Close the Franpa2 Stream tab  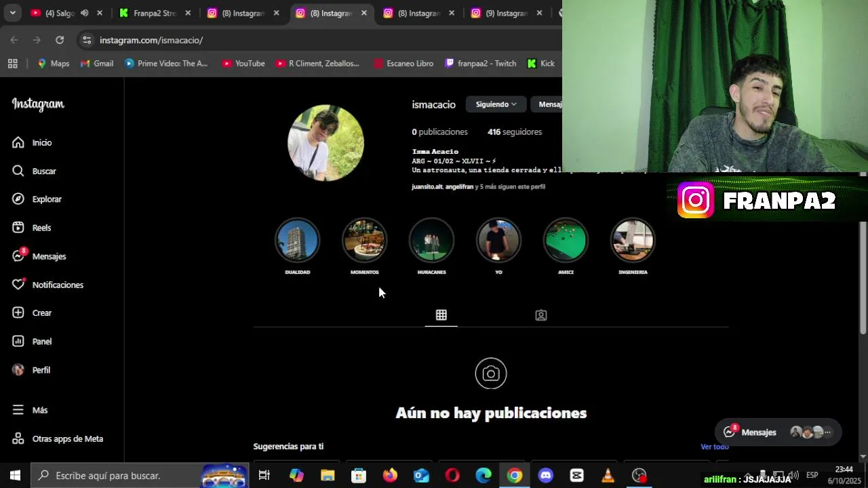coord(188,13)
